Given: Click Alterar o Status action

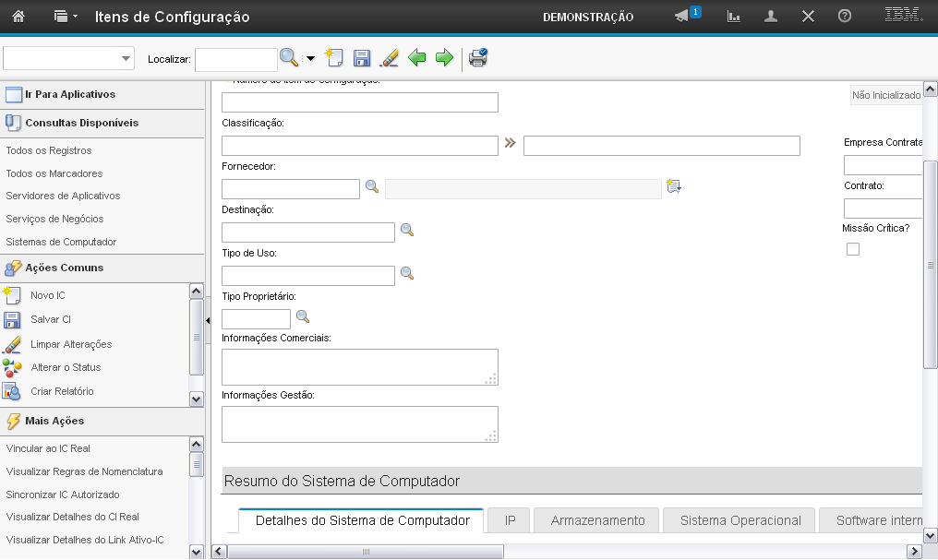Looking at the screenshot, I should point(66,367).
